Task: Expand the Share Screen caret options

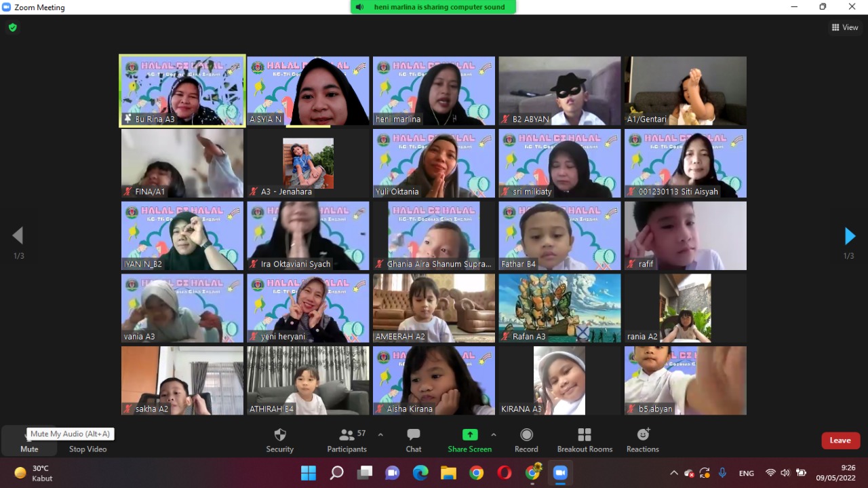Action: point(493,435)
